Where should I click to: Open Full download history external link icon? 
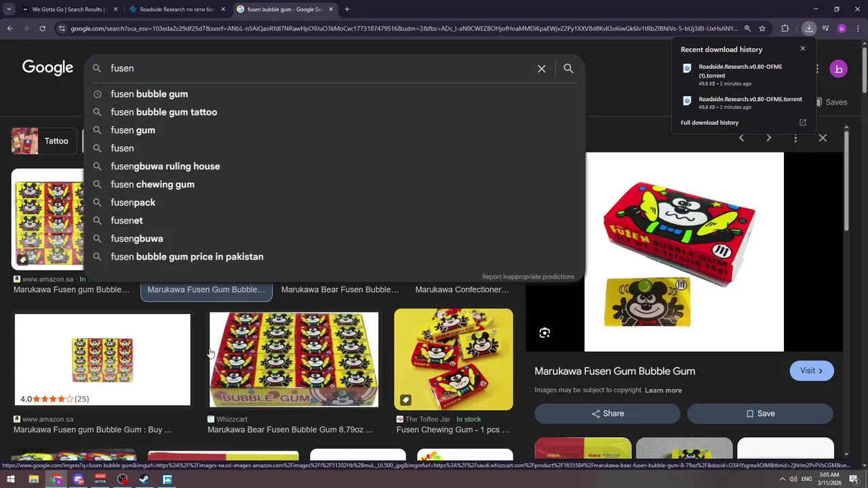pos(803,123)
